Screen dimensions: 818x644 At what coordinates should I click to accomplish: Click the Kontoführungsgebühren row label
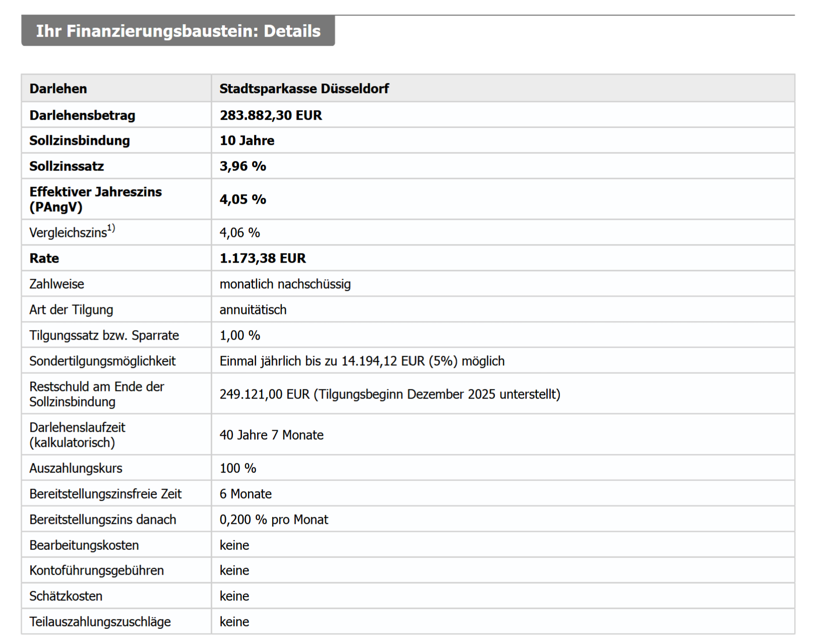coord(96,571)
